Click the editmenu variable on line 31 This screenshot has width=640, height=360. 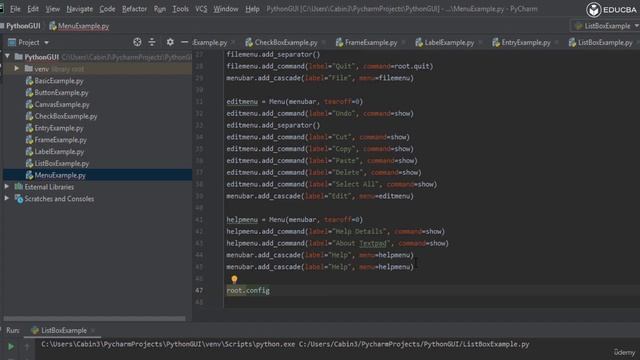242,102
